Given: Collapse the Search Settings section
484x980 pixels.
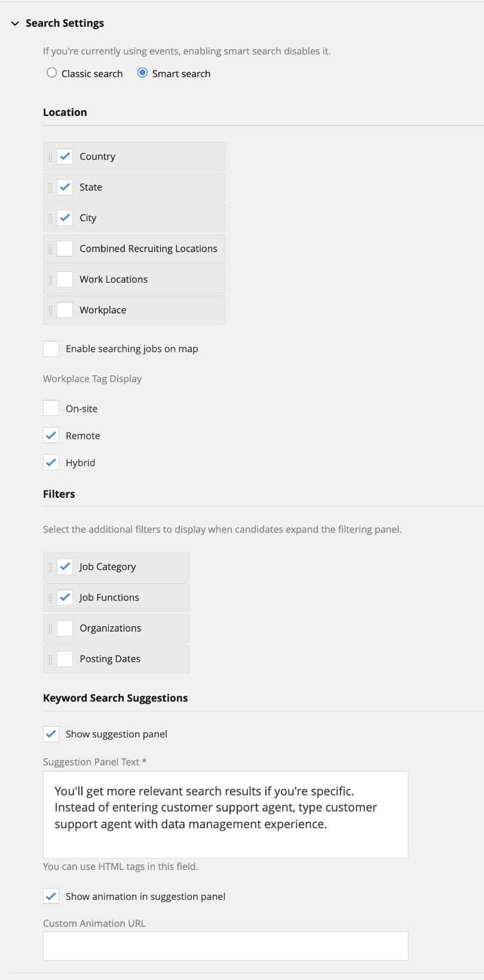Looking at the screenshot, I should (x=14, y=23).
